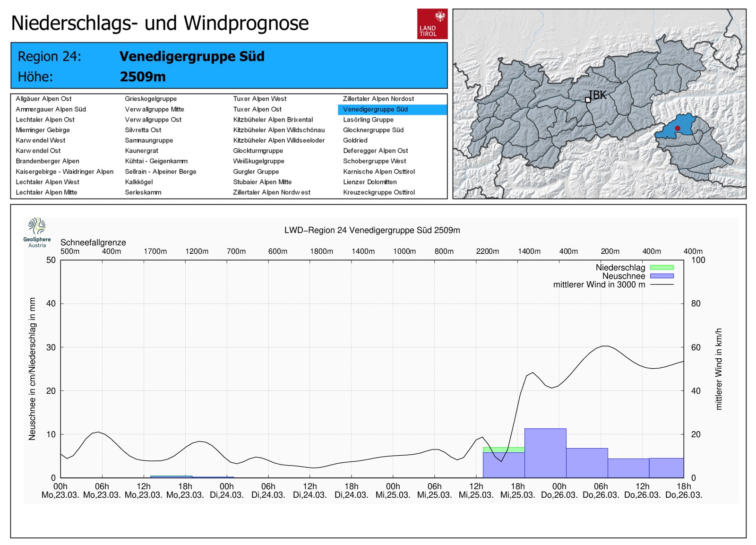Click the GeoSphere Austria logo
This screenshot has height=545, width=756.
[x=37, y=232]
